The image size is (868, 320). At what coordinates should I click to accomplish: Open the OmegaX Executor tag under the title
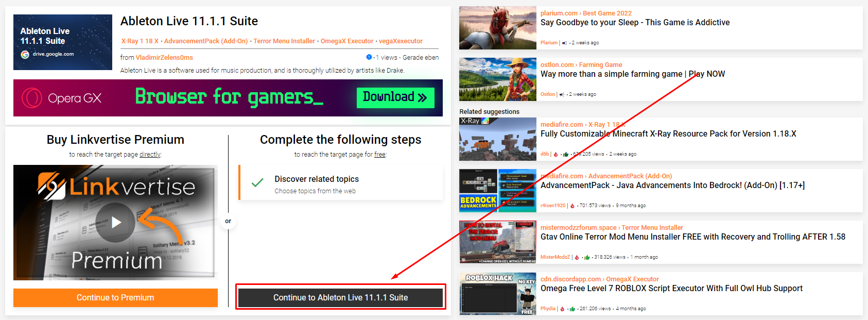[347, 41]
